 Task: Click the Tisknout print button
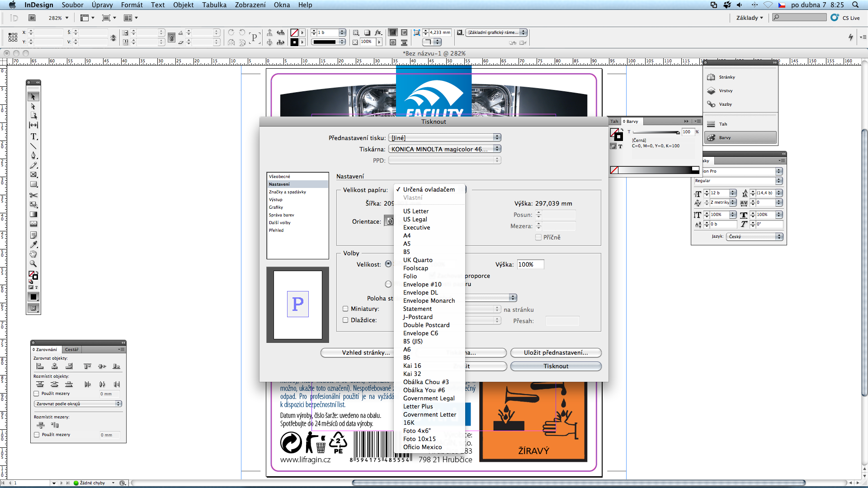(x=556, y=366)
